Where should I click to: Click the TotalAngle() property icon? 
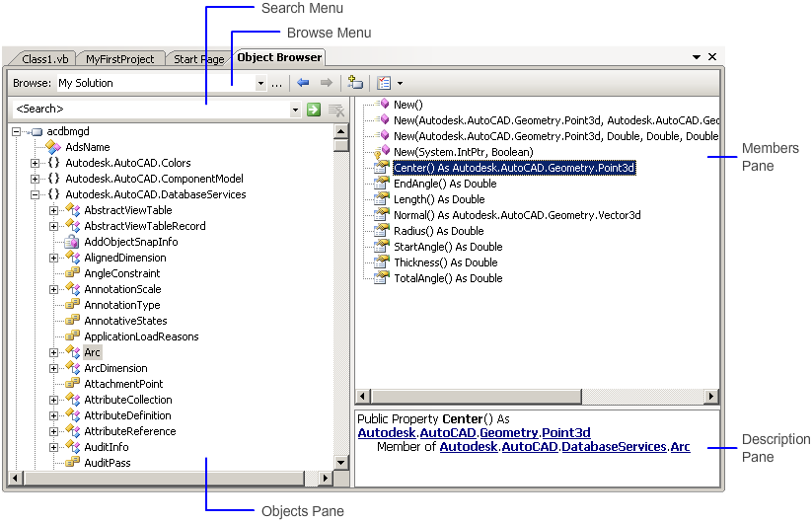[382, 278]
